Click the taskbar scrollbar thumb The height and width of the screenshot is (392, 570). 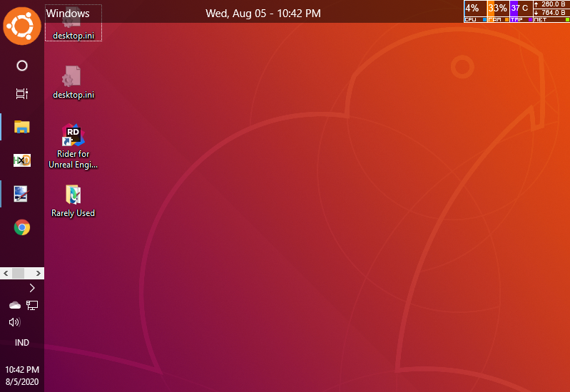tap(18, 273)
